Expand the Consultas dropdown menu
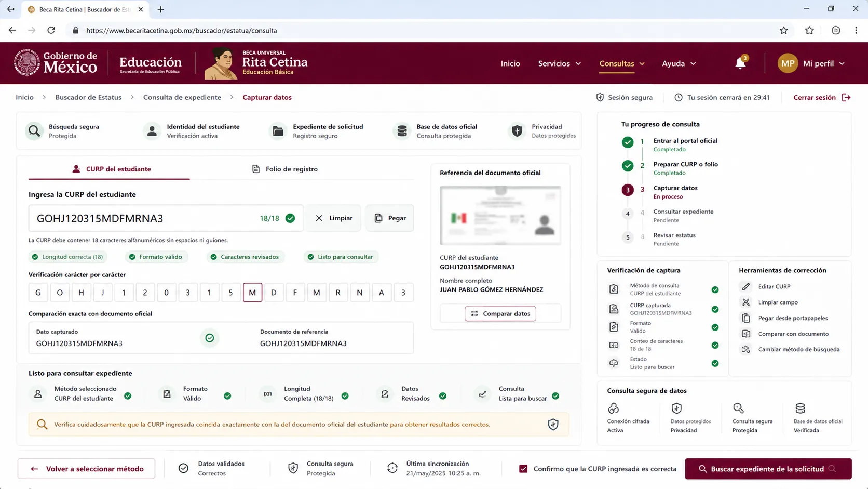 pos(622,63)
